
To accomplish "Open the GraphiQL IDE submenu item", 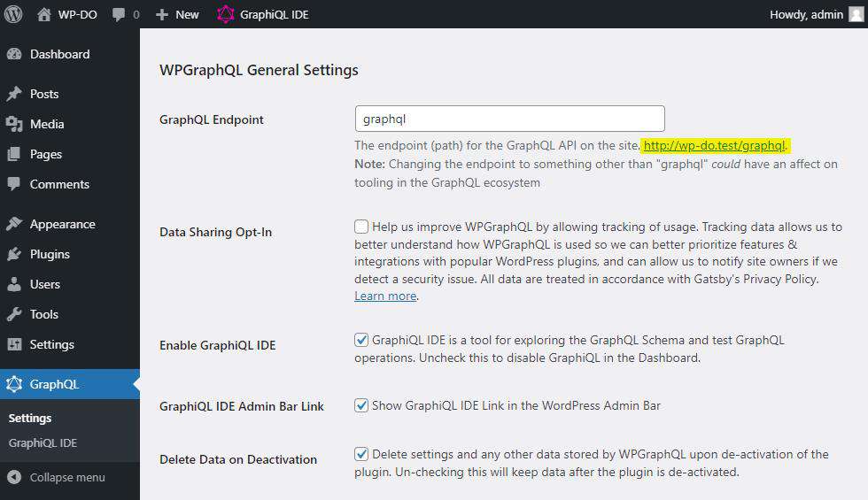I will pyautogui.click(x=43, y=443).
